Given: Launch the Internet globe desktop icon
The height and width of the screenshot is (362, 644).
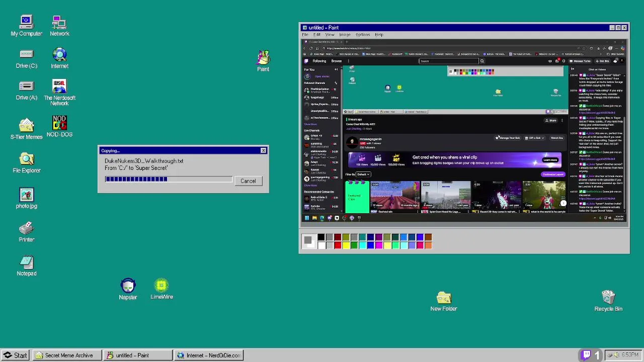Looking at the screenshot, I should (59, 58).
